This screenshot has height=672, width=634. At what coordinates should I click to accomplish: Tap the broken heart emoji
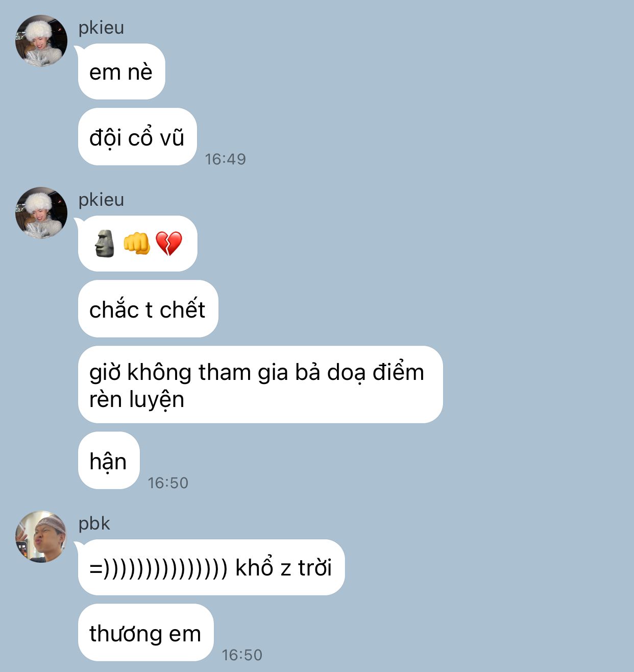[169, 244]
